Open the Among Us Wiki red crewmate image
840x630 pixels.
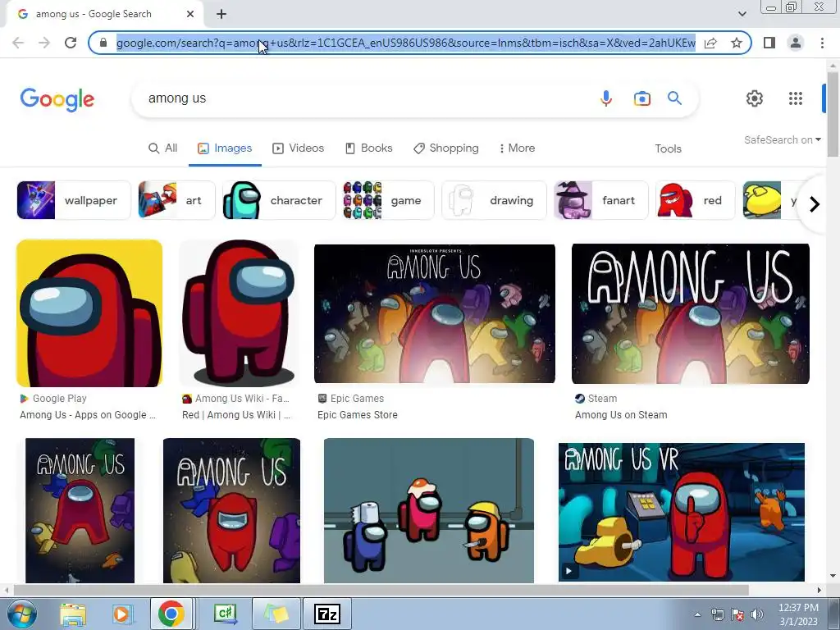pyautogui.click(x=239, y=313)
